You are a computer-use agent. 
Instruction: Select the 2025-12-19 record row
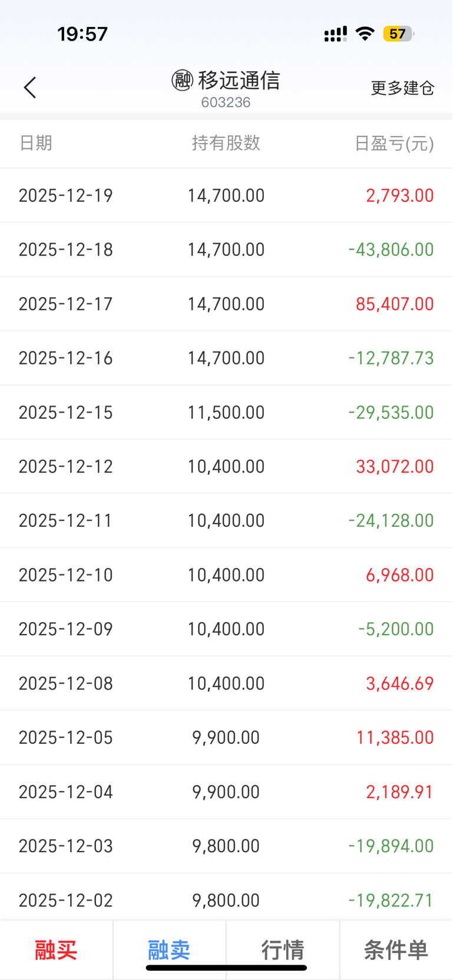[x=226, y=195]
